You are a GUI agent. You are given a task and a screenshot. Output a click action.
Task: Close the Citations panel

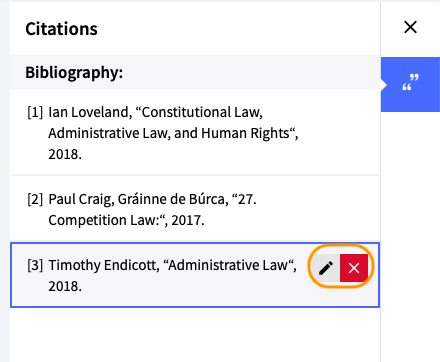(x=410, y=27)
